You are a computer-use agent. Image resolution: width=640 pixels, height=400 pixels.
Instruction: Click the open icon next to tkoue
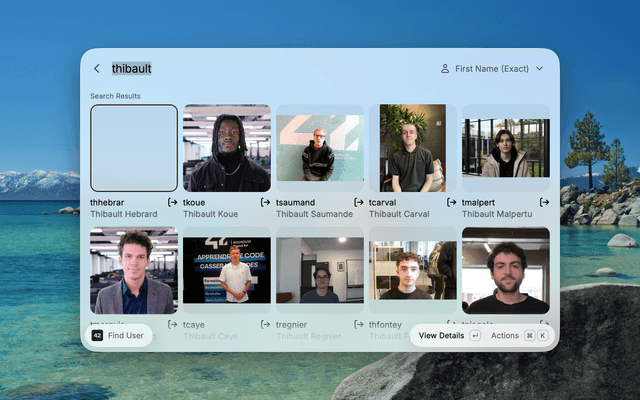click(265, 202)
